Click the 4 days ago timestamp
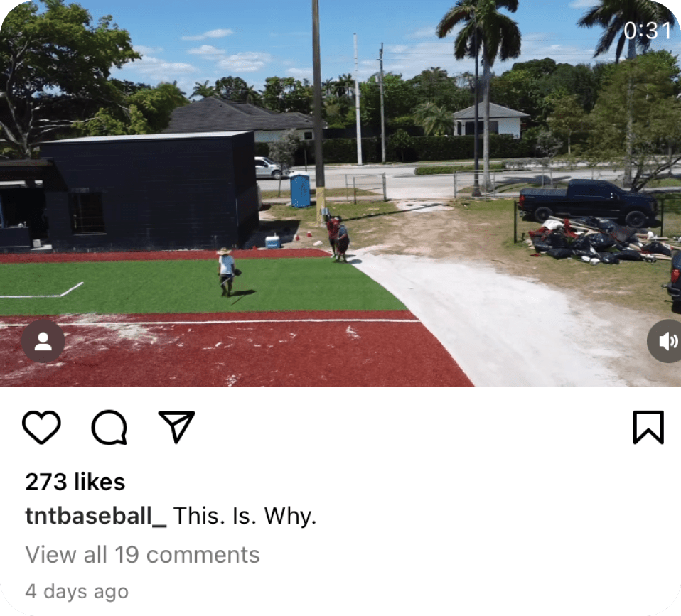The height and width of the screenshot is (616, 681). pyautogui.click(x=77, y=591)
